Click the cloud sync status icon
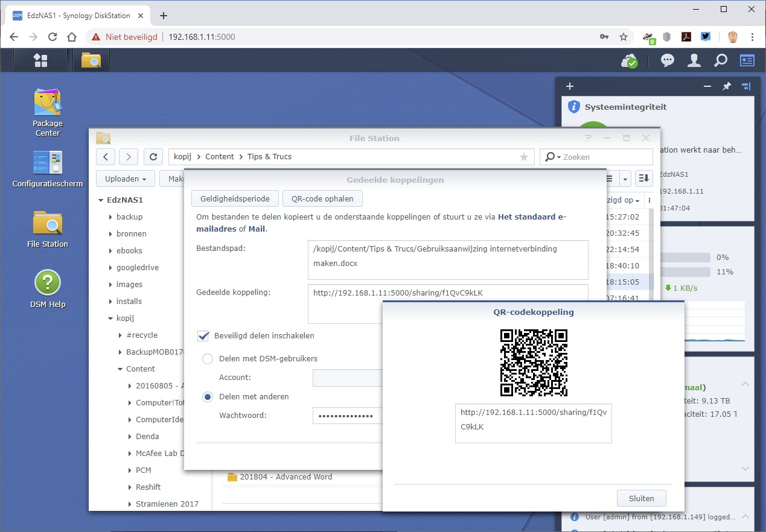 [630, 60]
